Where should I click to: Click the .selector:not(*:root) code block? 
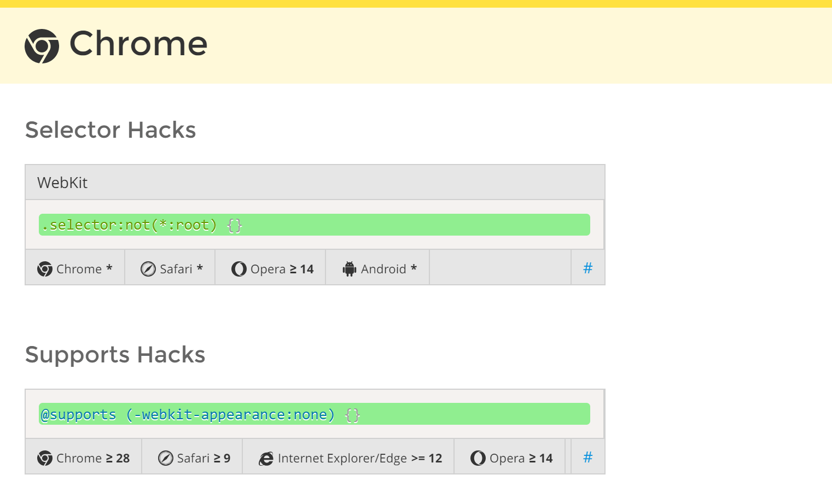[314, 225]
